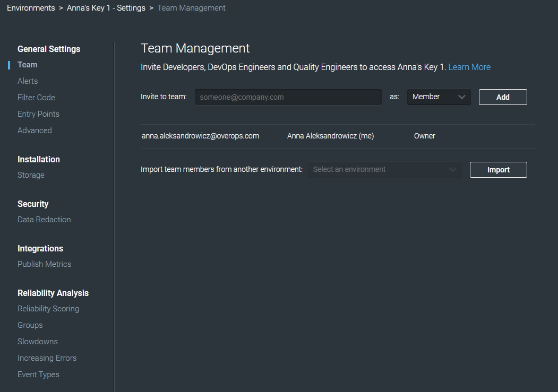Open Data Redaction settings
Image resolution: width=558 pixels, height=392 pixels.
click(x=44, y=220)
